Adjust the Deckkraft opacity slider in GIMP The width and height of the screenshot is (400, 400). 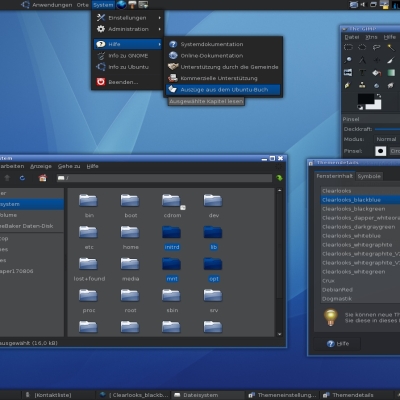pos(387,129)
